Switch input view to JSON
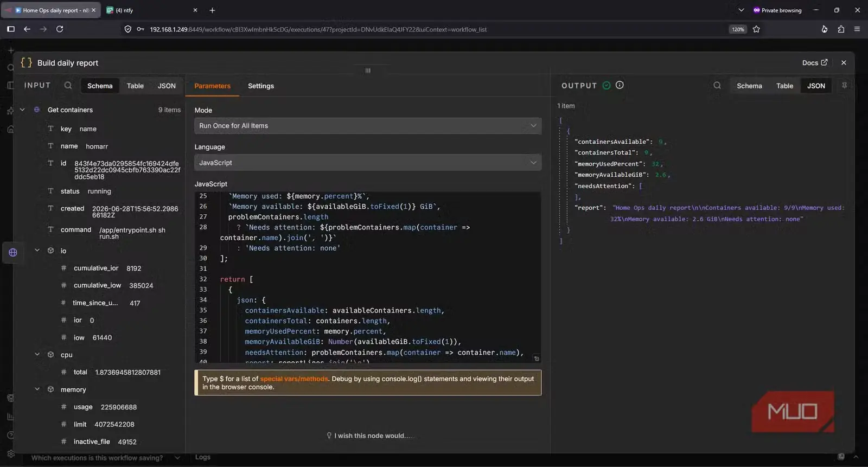The height and width of the screenshot is (467, 868). click(x=167, y=86)
